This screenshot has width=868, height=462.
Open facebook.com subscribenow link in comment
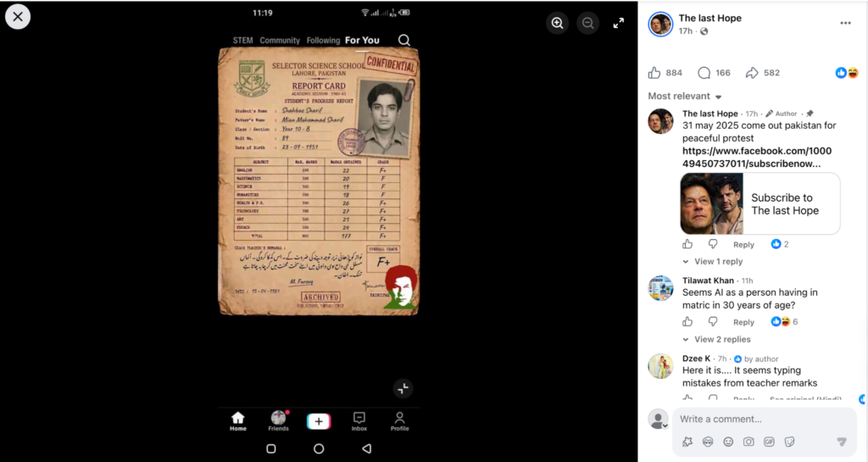[756, 157]
